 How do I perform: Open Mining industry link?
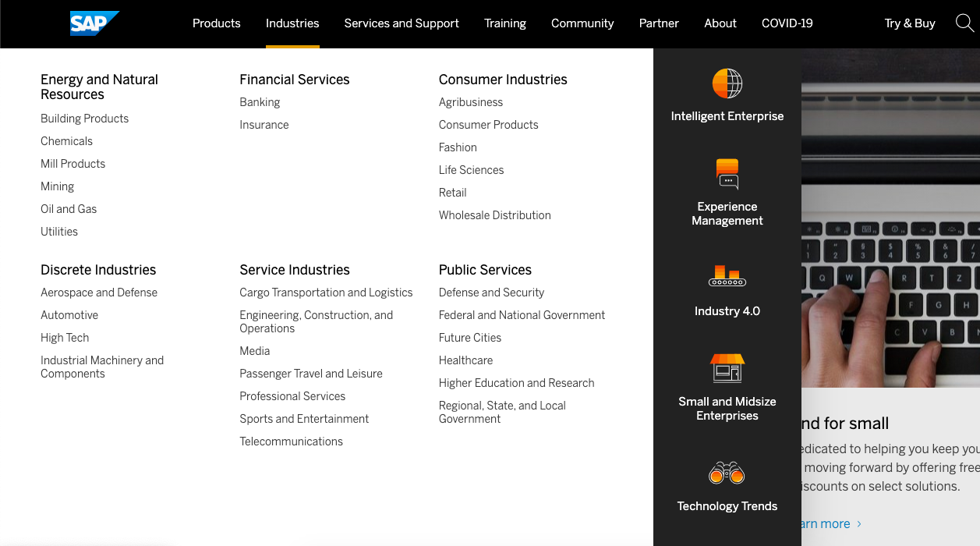point(57,186)
